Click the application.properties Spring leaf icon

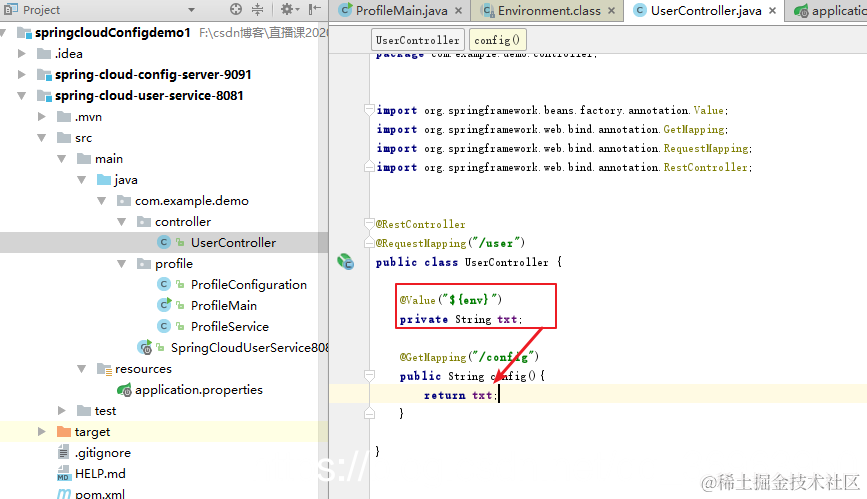tap(124, 390)
